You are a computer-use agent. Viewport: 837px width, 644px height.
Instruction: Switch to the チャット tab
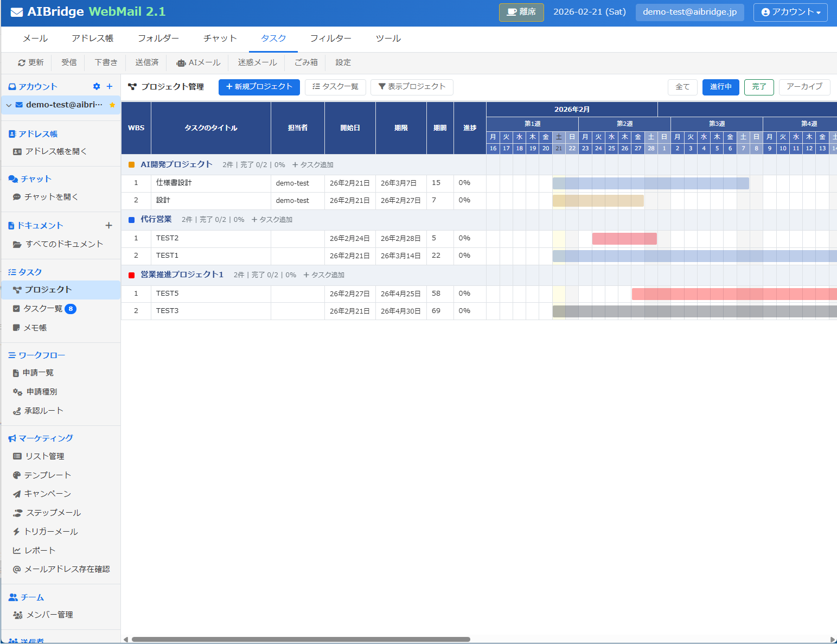(x=219, y=38)
